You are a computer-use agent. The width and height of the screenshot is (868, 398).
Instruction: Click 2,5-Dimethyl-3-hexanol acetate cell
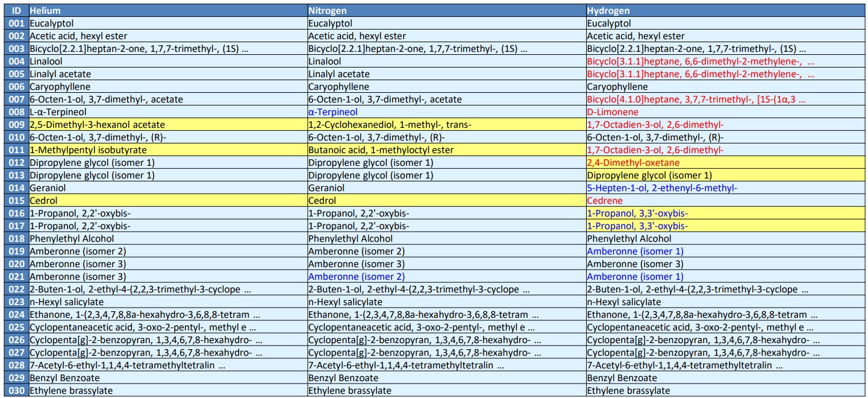[168, 125]
